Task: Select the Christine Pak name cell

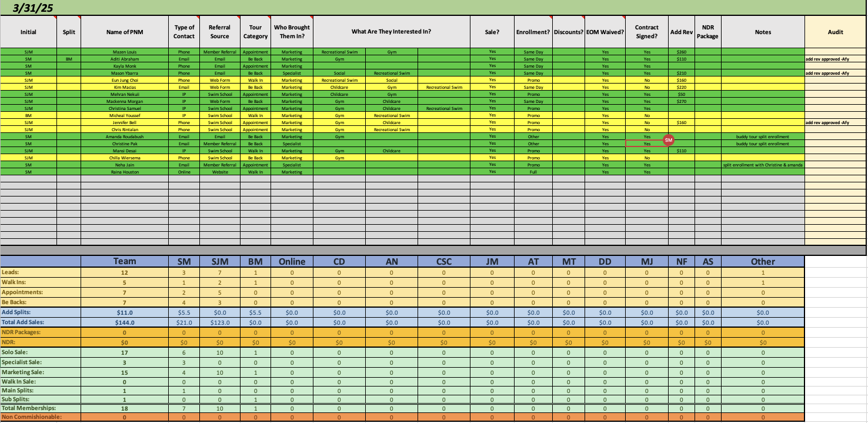Action: [x=125, y=144]
